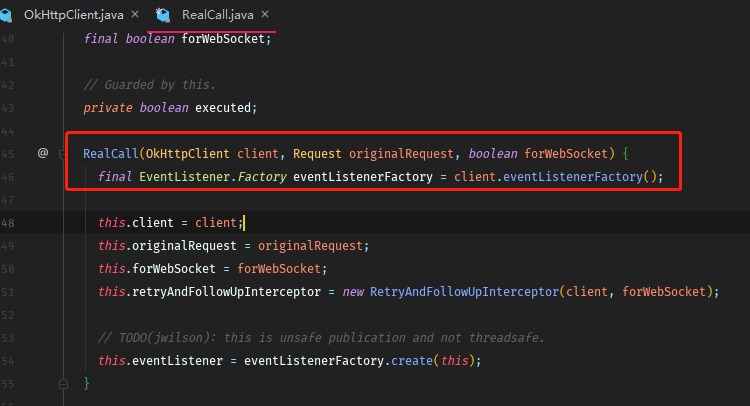This screenshot has height=406, width=750.
Task: Close the OkHttpClient.java tab
Action: [x=135, y=14]
